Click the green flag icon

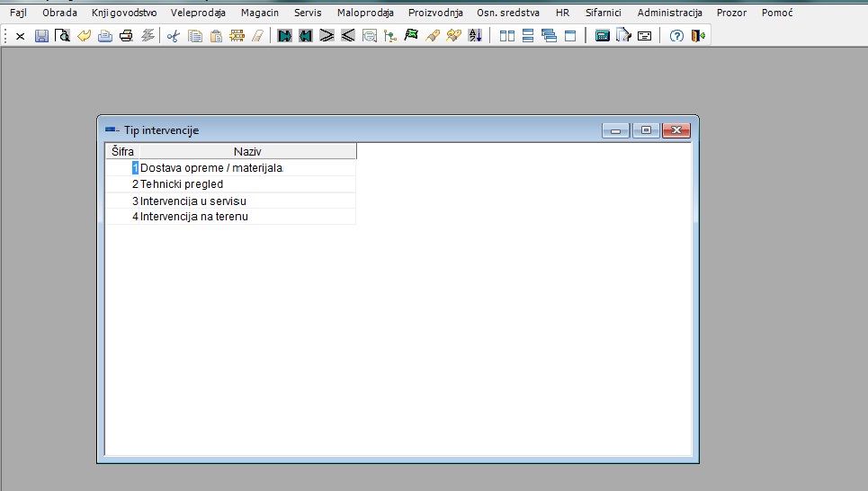tap(411, 36)
